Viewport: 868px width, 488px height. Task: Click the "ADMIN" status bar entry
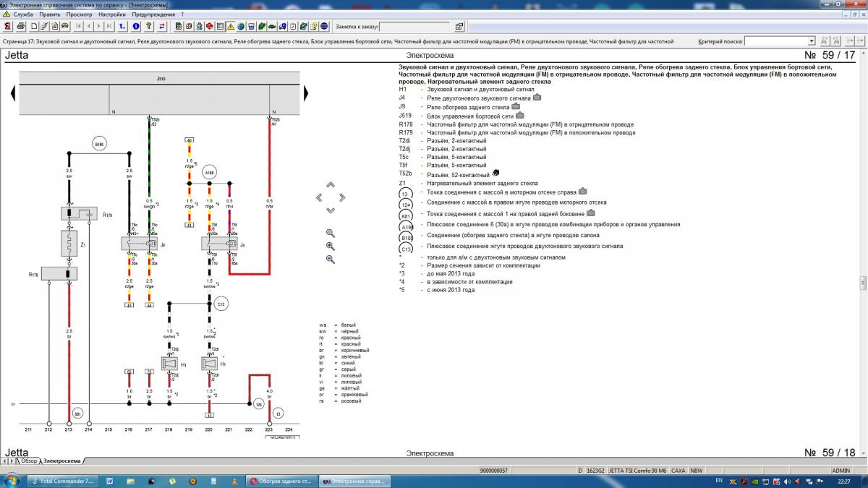841,471
